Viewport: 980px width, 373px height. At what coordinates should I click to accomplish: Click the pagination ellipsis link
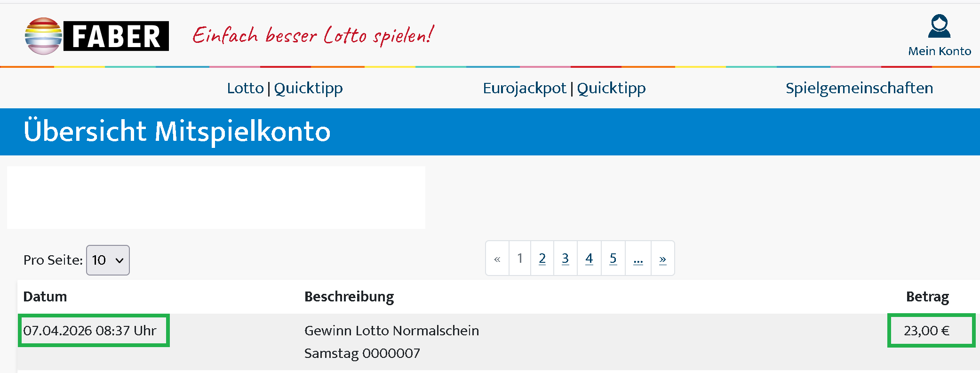[638, 259]
